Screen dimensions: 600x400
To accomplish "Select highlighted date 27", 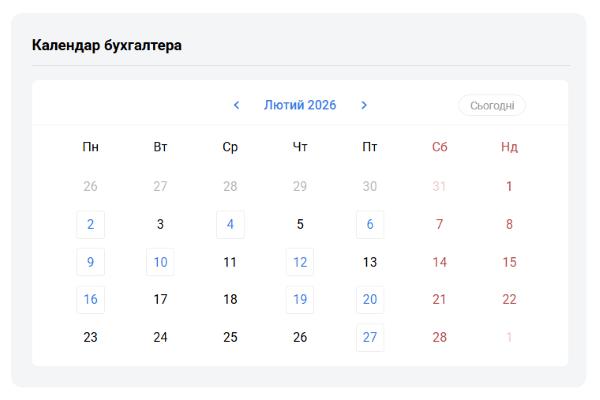I will pos(370,337).
